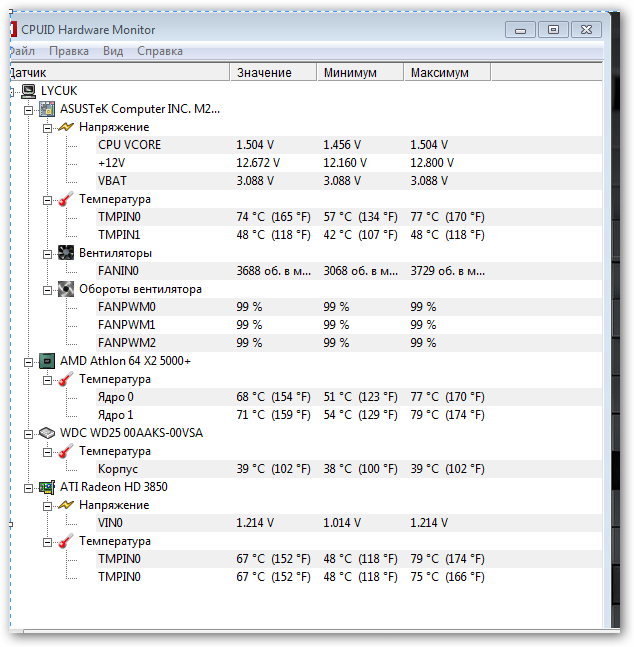This screenshot has width=634, height=647.
Task: Select the Ядро 0 core row
Action: click(x=349, y=397)
